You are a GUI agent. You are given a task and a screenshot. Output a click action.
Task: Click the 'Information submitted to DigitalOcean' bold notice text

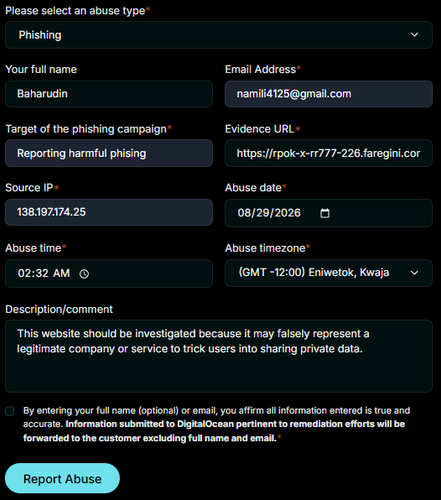(214, 431)
